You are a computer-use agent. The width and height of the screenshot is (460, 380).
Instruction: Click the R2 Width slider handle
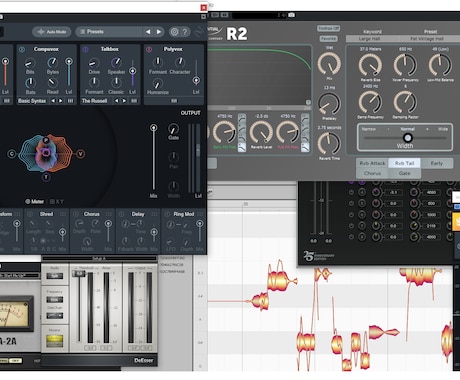(x=407, y=137)
